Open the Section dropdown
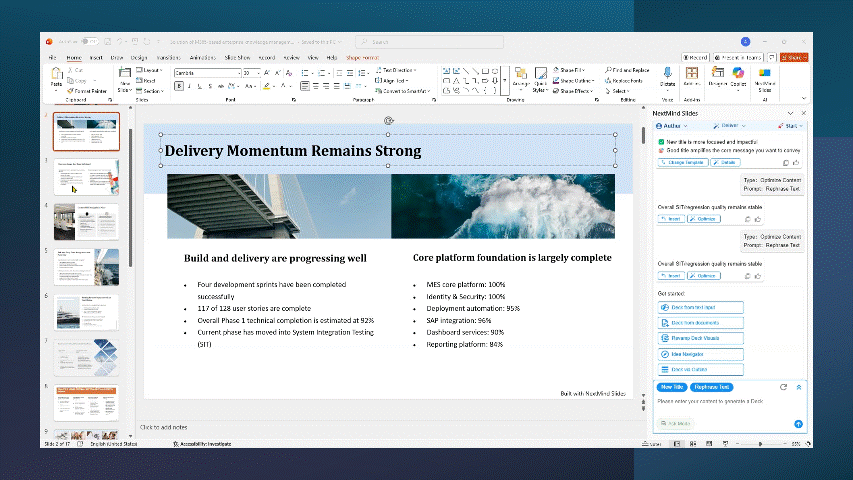Screen dimensions: 853x480 (x=150, y=91)
